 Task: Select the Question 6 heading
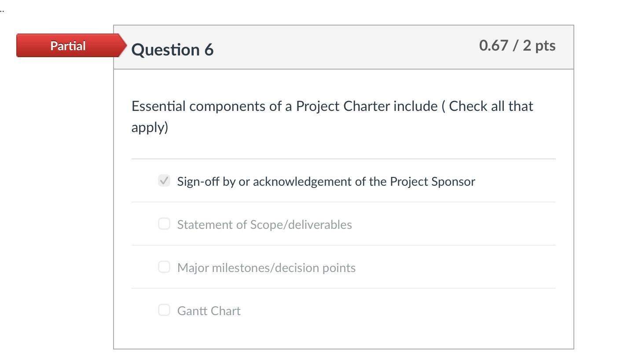(x=172, y=49)
